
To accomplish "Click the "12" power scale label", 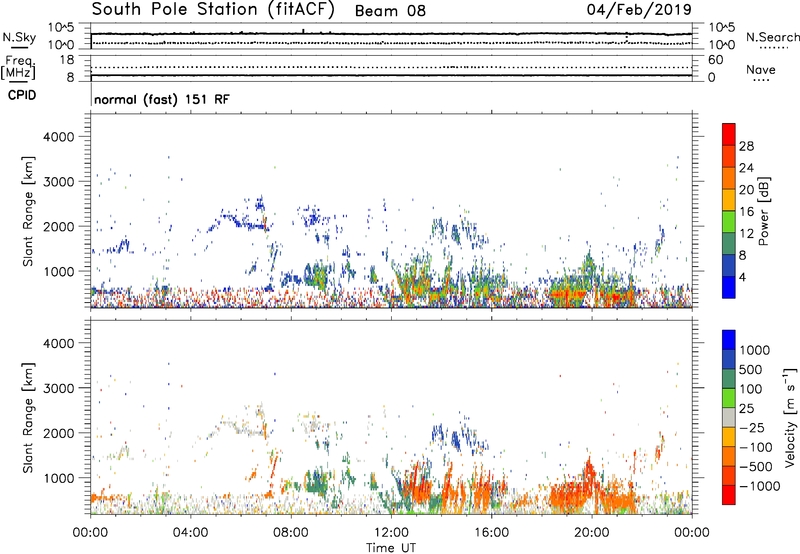I will 746,234.
